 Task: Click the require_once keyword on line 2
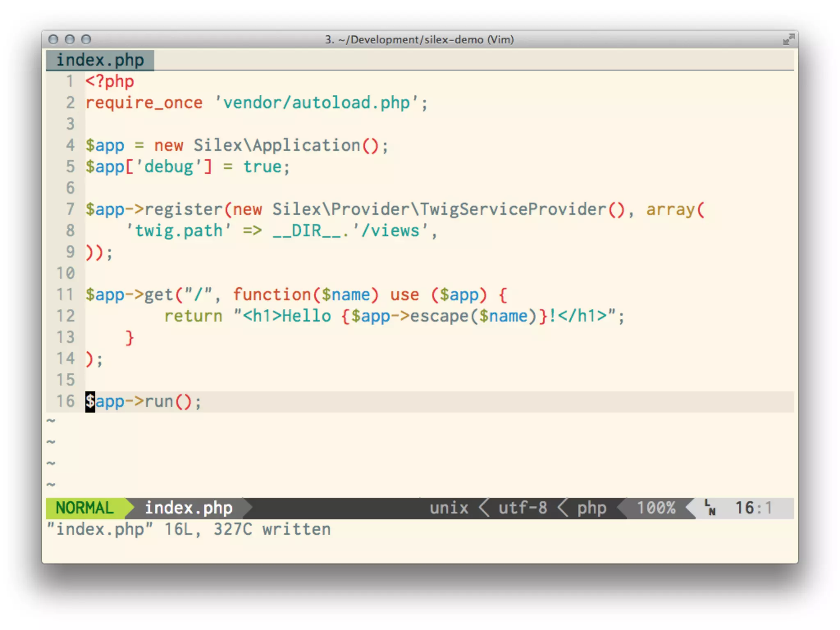[144, 103]
